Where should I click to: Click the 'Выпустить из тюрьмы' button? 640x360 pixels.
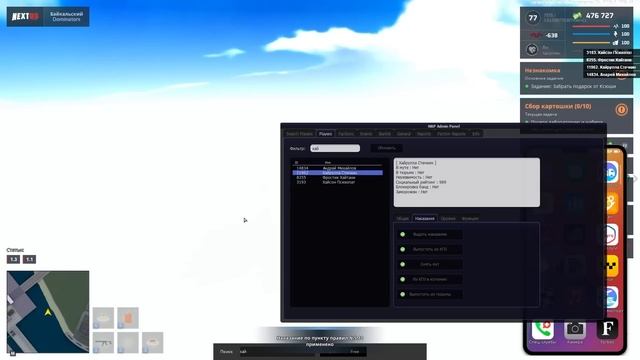(430, 294)
